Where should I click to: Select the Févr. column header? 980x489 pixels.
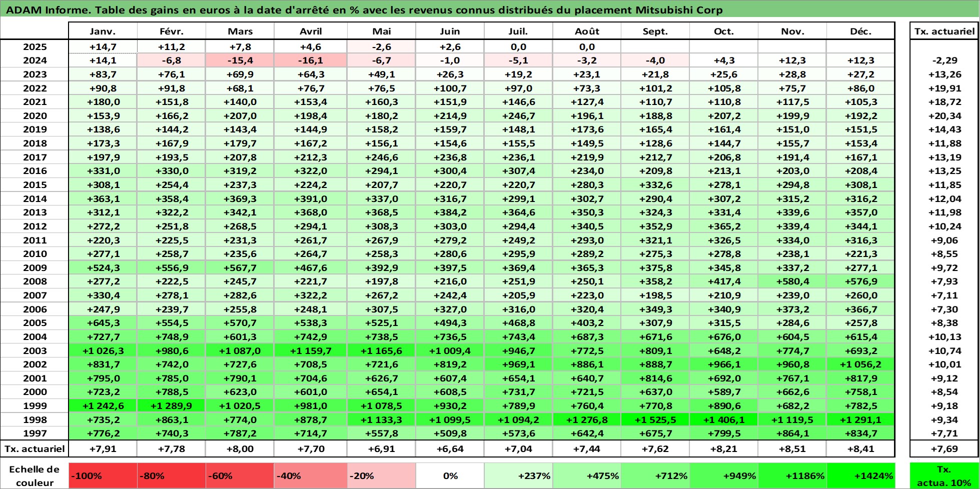(172, 31)
